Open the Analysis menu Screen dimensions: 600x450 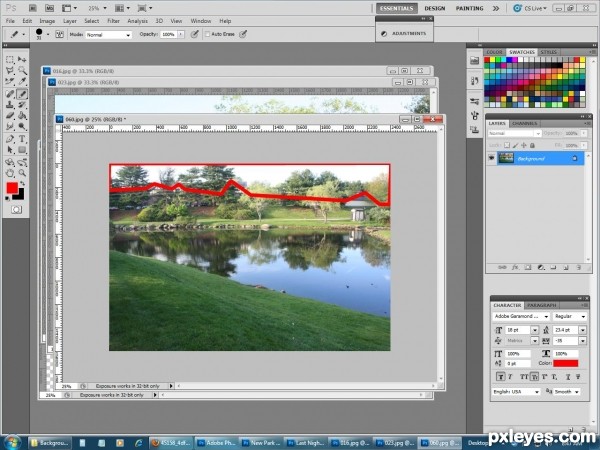(137, 21)
